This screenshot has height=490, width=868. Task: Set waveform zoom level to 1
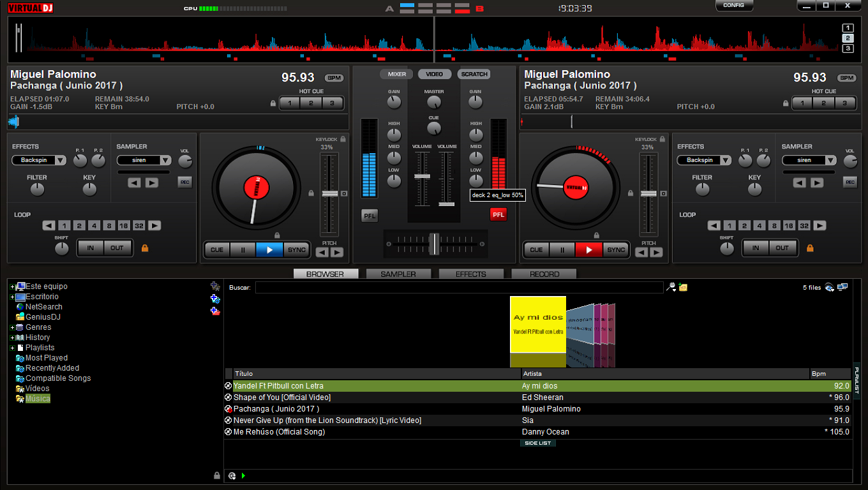coord(848,28)
